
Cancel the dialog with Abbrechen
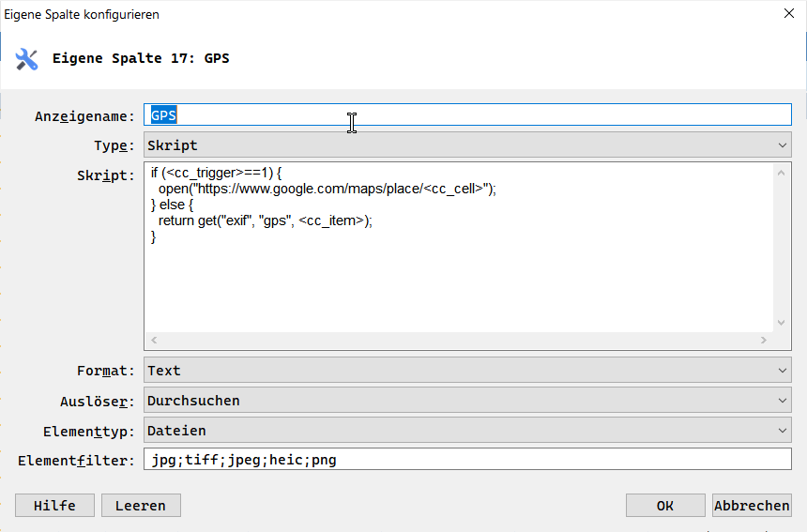point(752,506)
